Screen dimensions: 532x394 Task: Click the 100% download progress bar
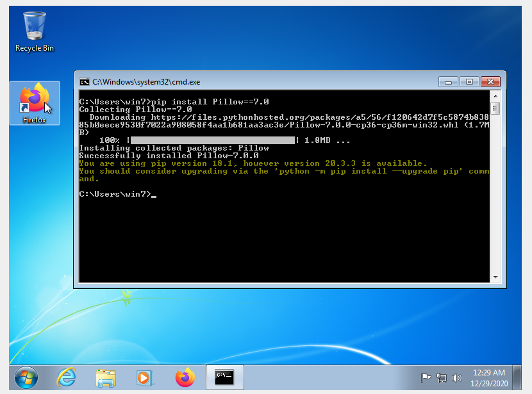click(x=213, y=140)
